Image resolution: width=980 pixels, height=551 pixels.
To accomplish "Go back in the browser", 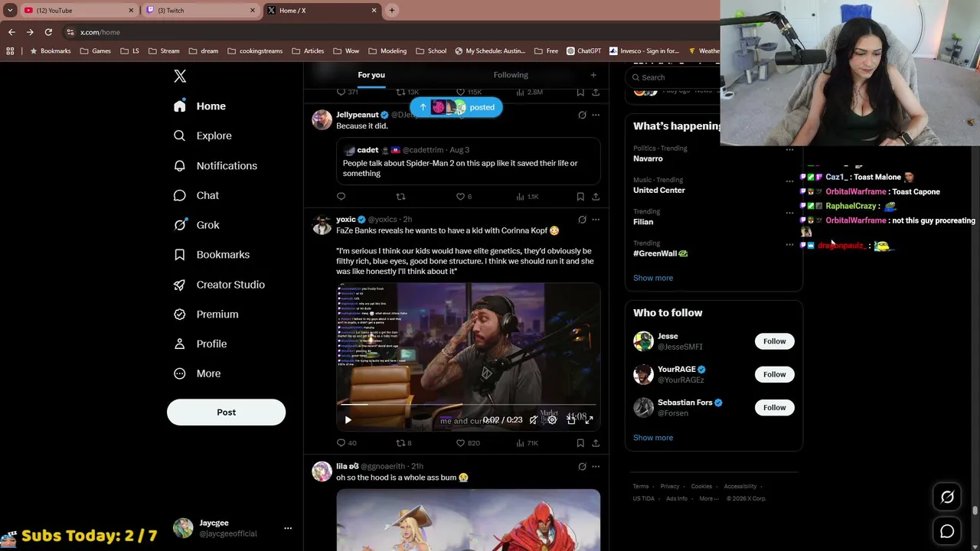I will click(11, 32).
